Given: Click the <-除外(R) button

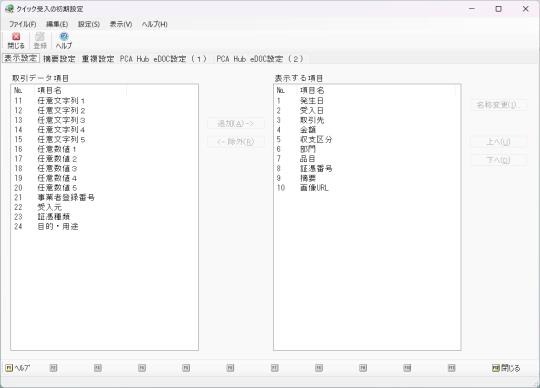Looking at the screenshot, I should pos(236,141).
